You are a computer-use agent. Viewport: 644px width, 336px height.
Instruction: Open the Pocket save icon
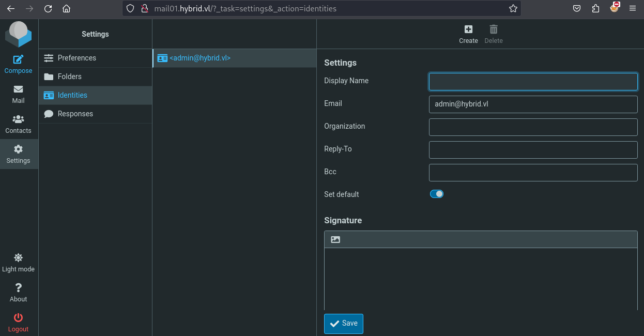pyautogui.click(x=577, y=9)
